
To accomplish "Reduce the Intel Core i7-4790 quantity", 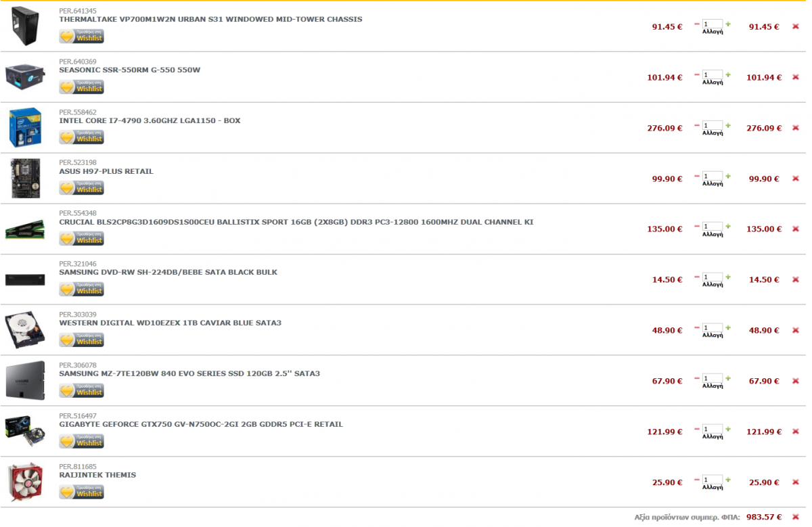I will (x=697, y=126).
